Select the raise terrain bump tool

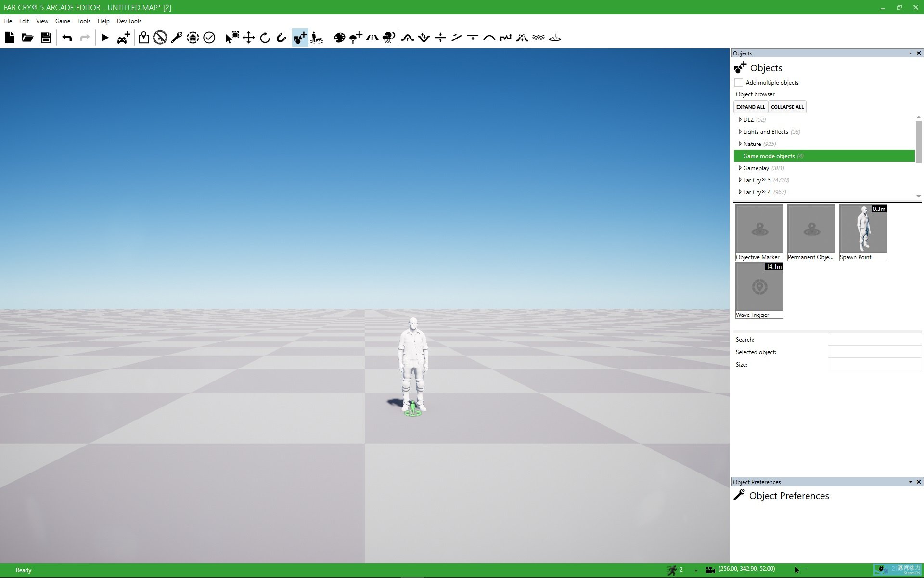[408, 38]
